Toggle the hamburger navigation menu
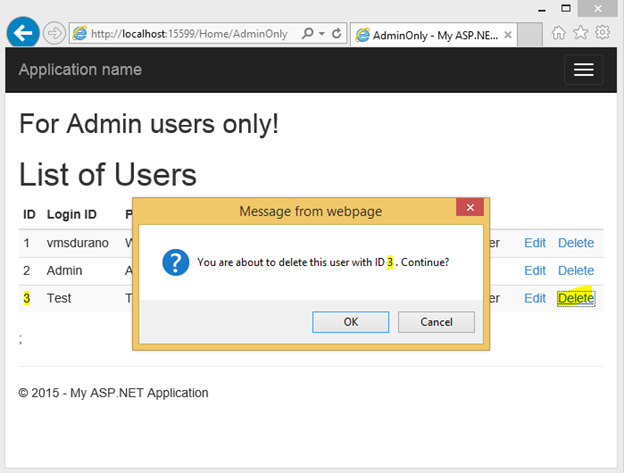 coord(583,69)
